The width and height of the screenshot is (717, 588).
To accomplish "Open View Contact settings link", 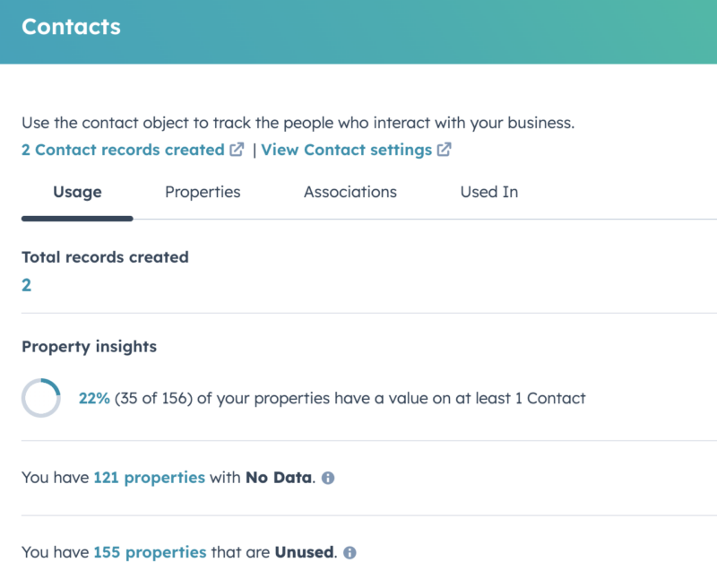I will (346, 151).
